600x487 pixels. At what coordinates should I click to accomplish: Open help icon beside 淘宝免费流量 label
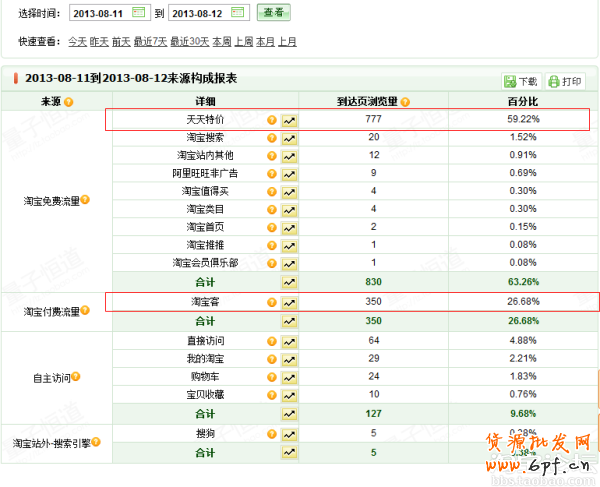[85, 199]
